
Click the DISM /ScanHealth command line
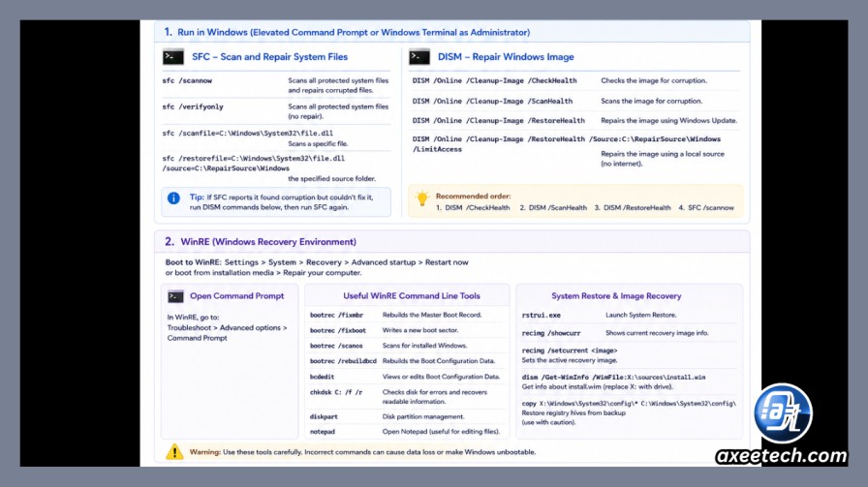tap(492, 102)
